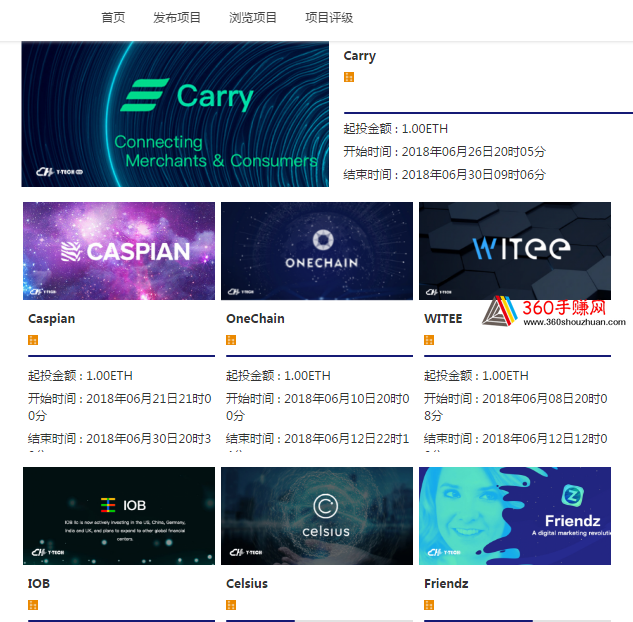
Task: Click the orange icon under WITEE
Action: pos(429,340)
